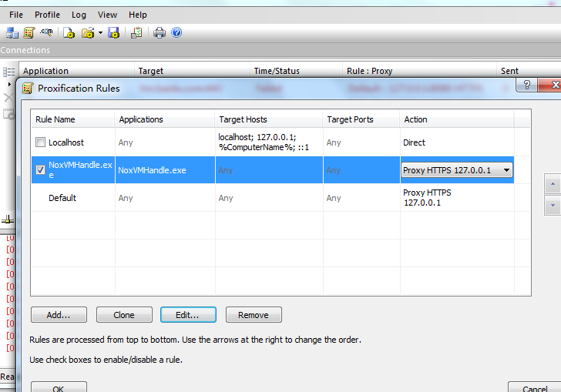Uncheck the NoxVMHandle.exe rule checkbox
The image size is (561, 392).
40,169
